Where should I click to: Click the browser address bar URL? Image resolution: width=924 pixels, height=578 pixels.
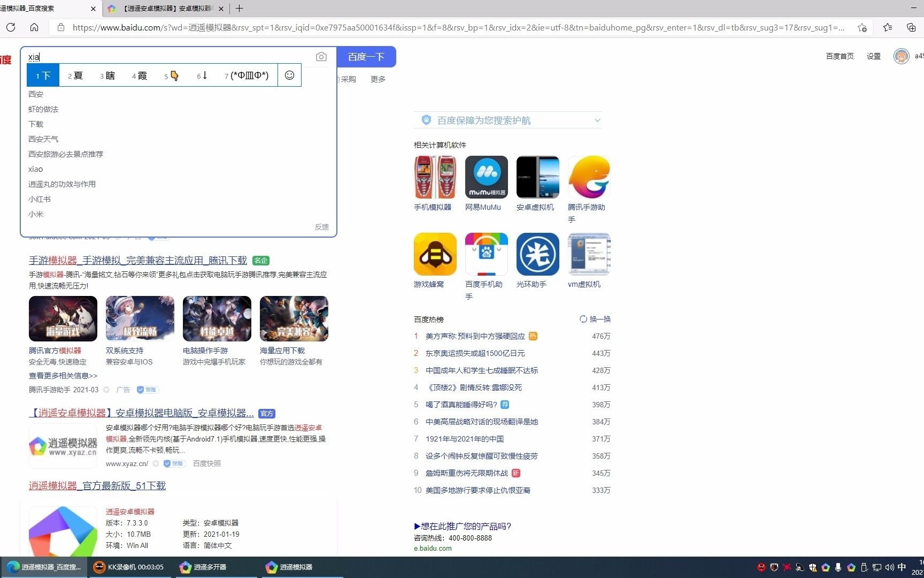(x=459, y=27)
